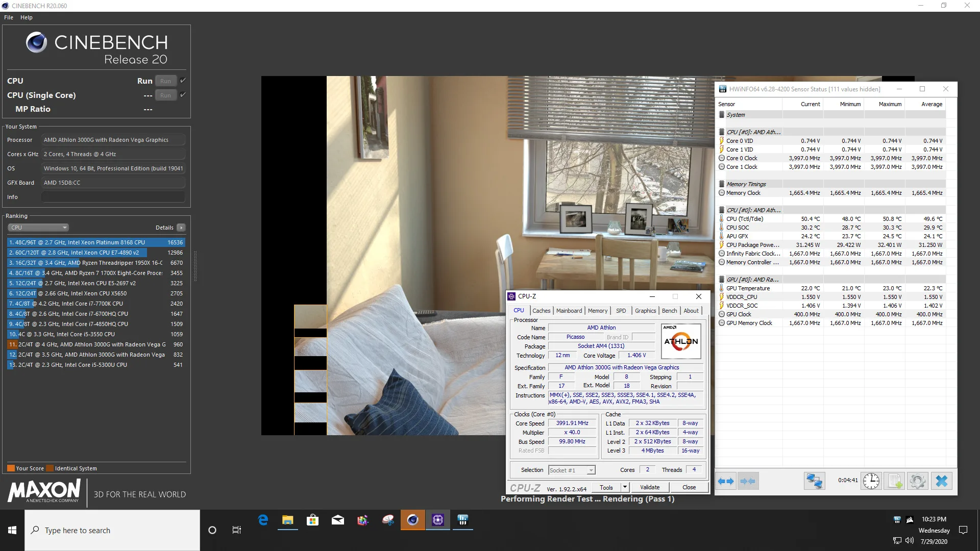The image size is (980, 551).
Task: Click CPU-Z Close button
Action: pyautogui.click(x=689, y=487)
